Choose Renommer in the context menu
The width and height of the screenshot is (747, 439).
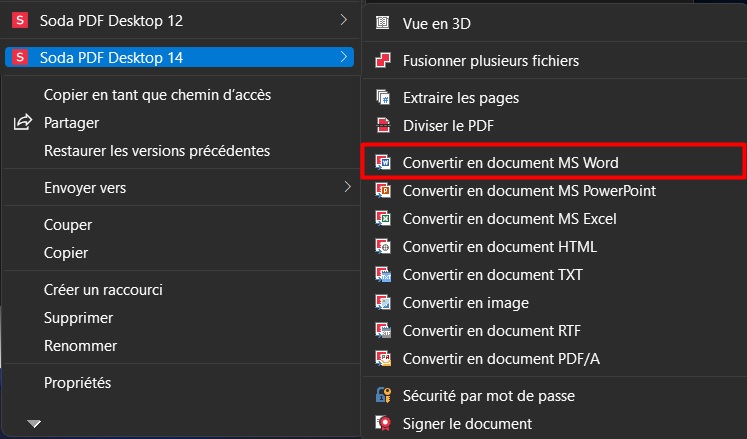coord(80,346)
